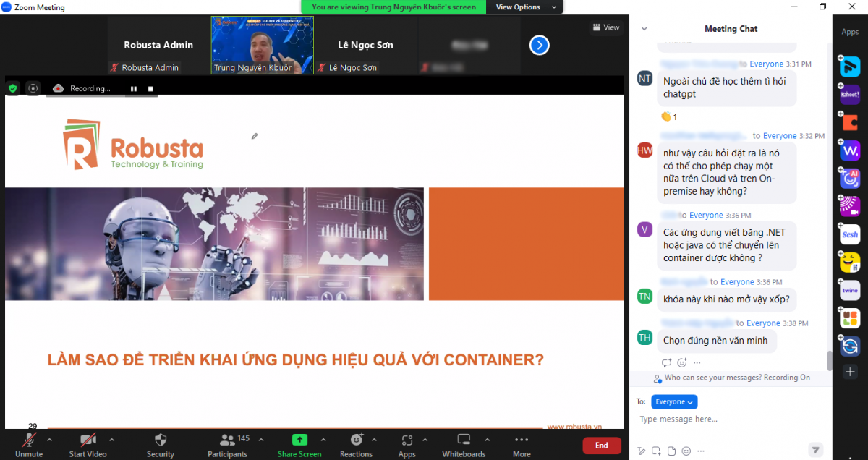
Task: Open the More menu in toolbar
Action: tap(522, 445)
